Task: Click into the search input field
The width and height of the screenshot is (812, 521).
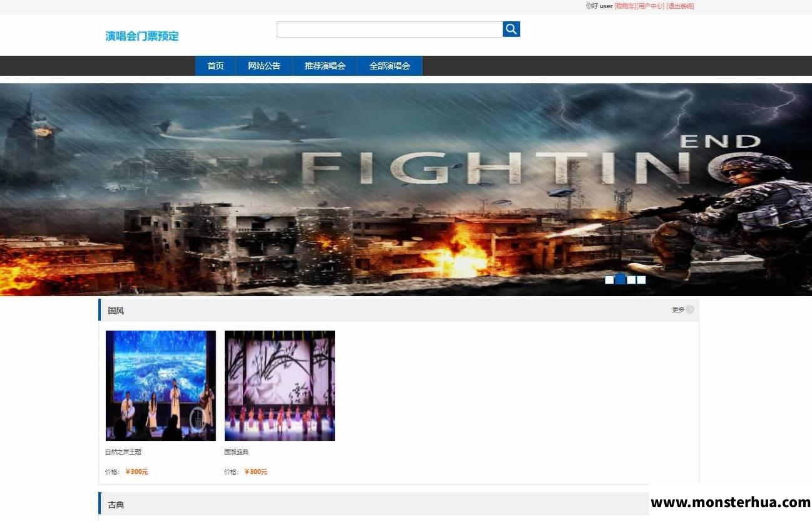Action: click(x=389, y=29)
